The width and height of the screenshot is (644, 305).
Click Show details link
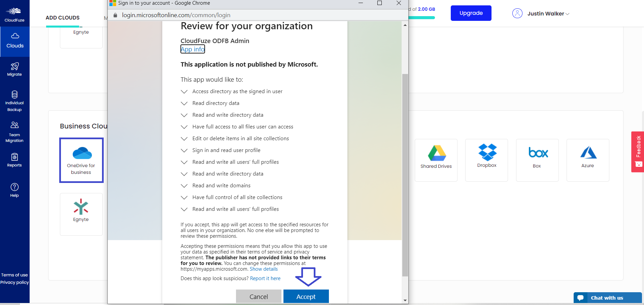point(264,269)
